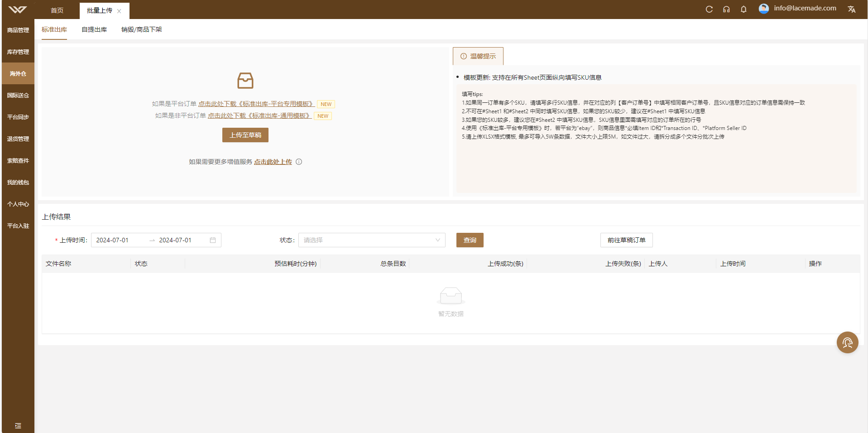The image size is (868, 433).
Task: Click the info icon beside 点击此处上传
Action: [x=299, y=162]
